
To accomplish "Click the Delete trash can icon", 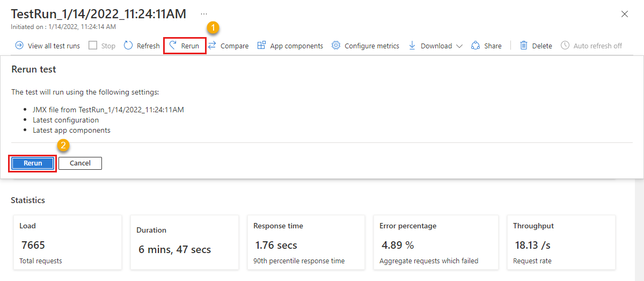I will (x=524, y=46).
